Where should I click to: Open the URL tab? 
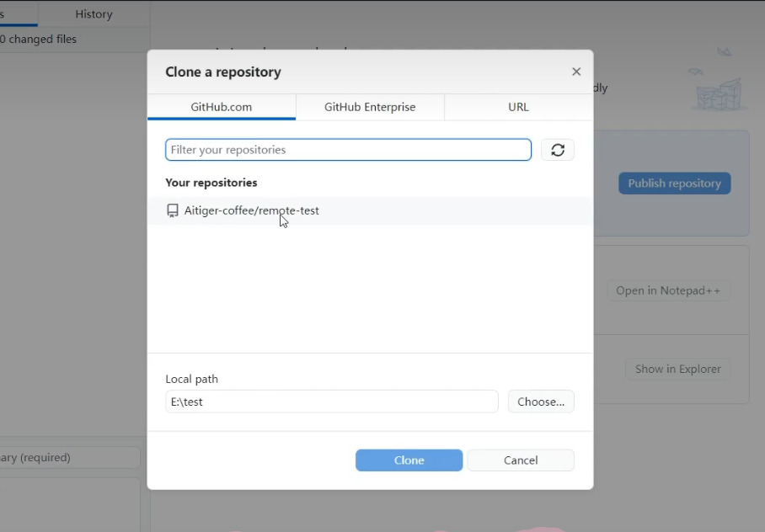(519, 107)
